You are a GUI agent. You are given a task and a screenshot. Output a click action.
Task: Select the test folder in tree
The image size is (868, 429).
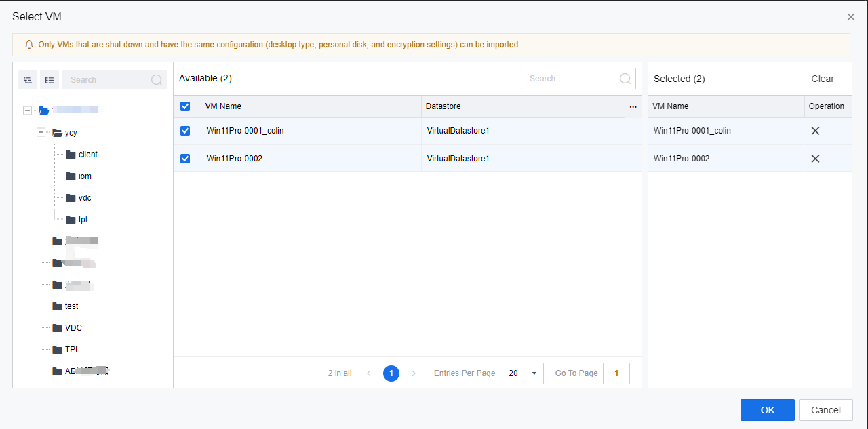tap(71, 306)
